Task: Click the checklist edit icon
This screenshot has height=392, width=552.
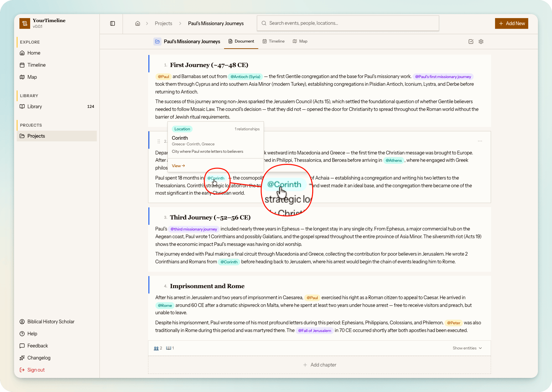Action: coord(471,42)
